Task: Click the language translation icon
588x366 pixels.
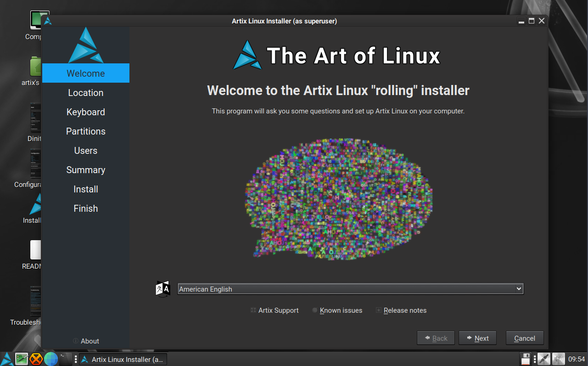Action: click(x=163, y=289)
